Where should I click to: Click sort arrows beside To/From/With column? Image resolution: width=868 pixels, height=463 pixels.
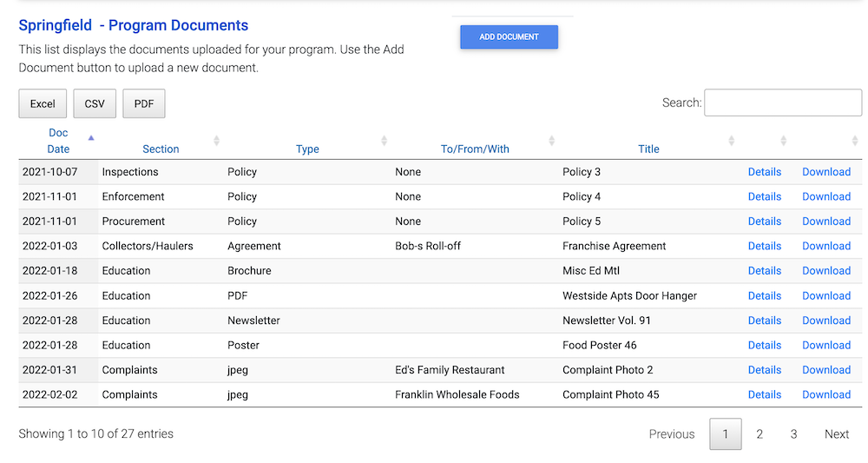tap(551, 141)
